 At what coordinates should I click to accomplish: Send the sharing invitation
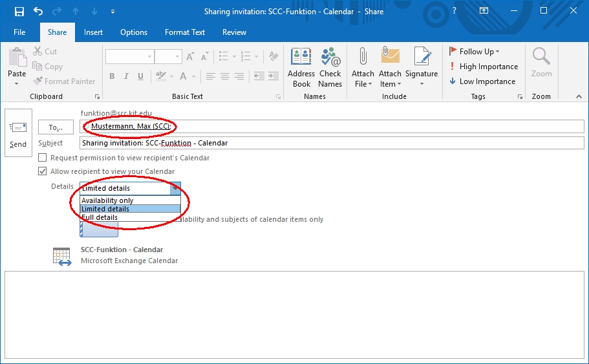click(18, 133)
